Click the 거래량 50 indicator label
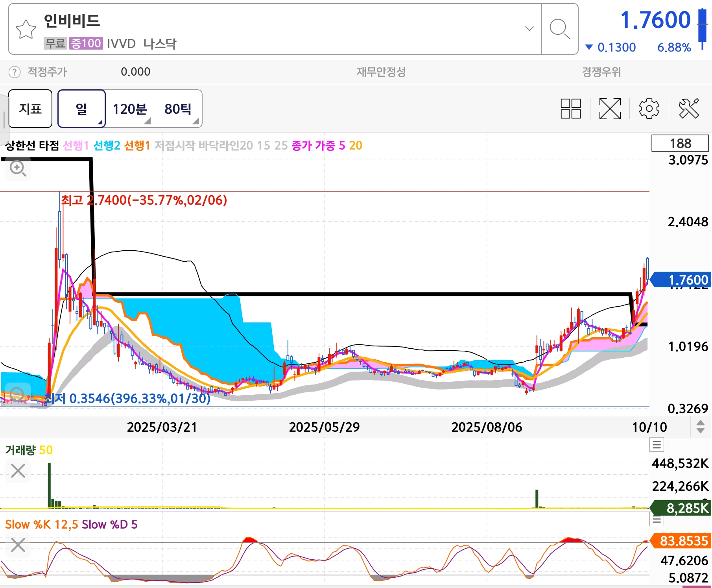Image resolution: width=712 pixels, height=588 pixels. click(29, 450)
